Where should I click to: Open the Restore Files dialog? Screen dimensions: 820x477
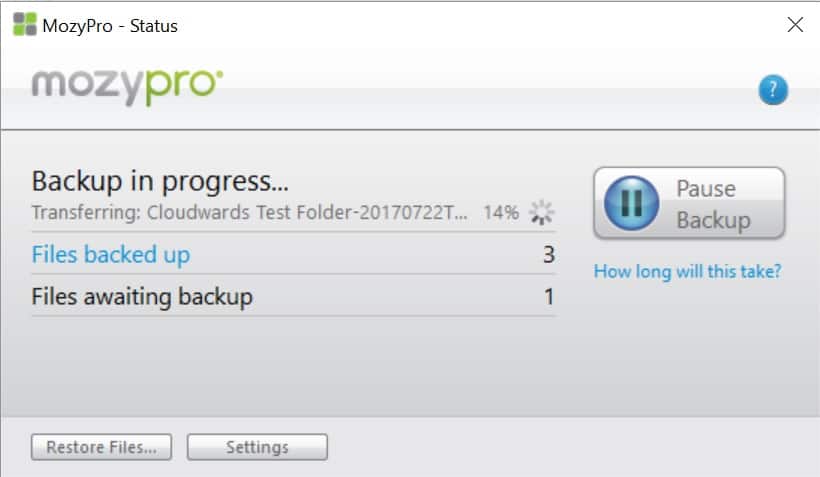click(101, 447)
